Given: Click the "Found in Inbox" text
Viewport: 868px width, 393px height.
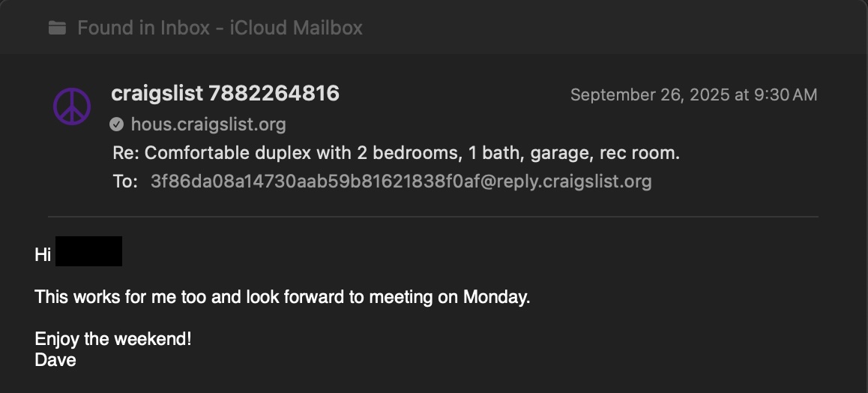Looking at the screenshot, I should click(x=143, y=28).
